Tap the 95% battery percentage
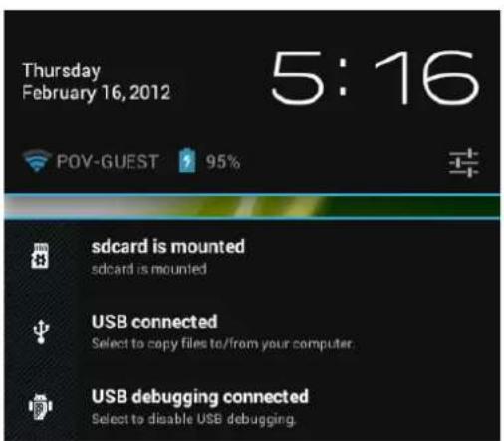 [222, 162]
